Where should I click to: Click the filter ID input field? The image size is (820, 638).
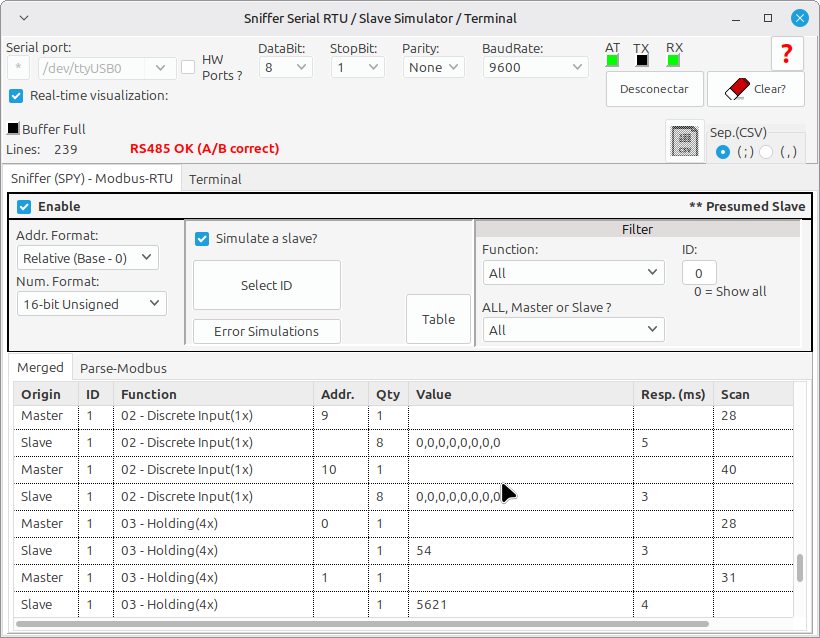699,273
